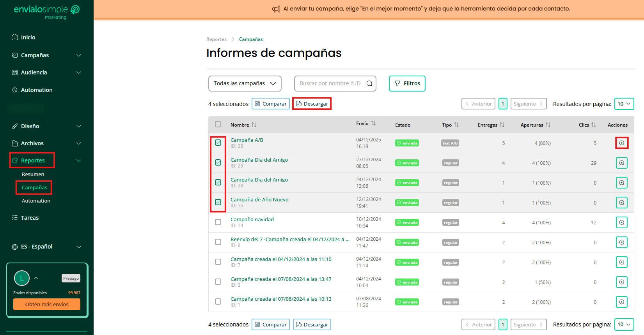Click Obtén más envíos button
Screen dimensions: 644x335
point(47,304)
